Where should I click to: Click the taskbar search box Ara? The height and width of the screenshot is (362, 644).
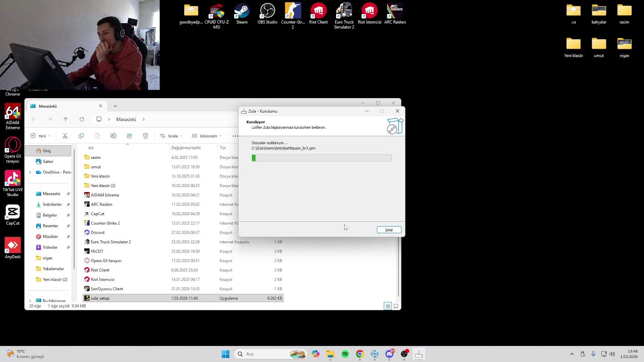(271, 354)
